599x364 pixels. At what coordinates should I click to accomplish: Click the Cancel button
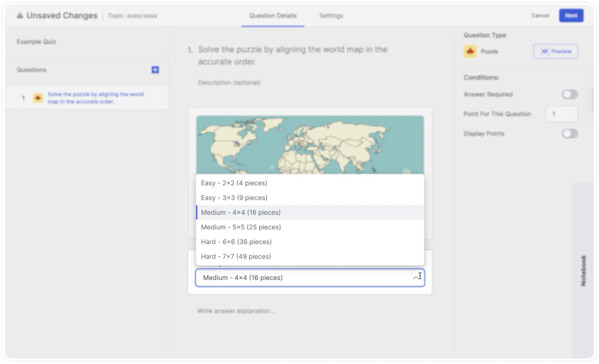pos(540,15)
